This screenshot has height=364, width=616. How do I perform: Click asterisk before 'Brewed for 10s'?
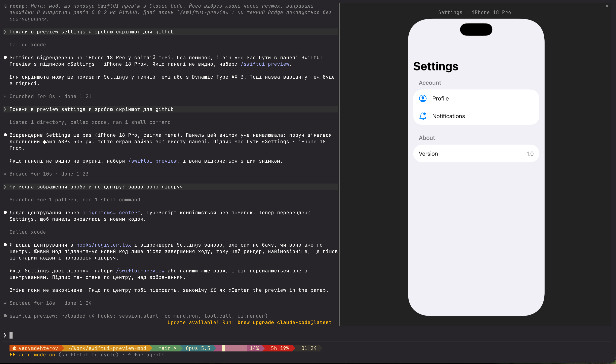pos(5,174)
